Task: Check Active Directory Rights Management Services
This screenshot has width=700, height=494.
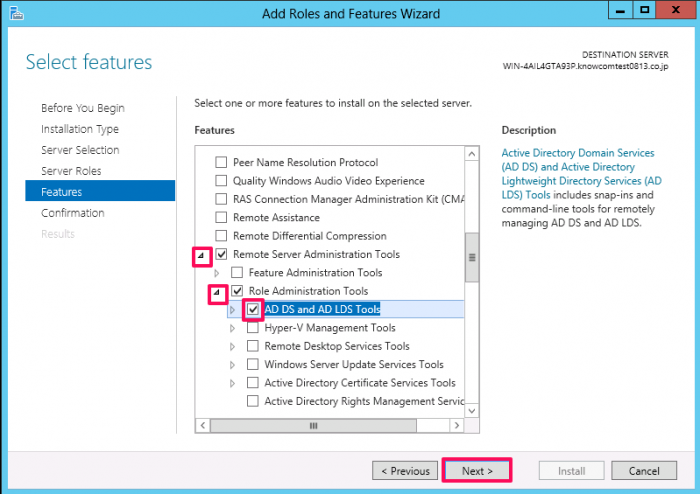Action: [x=253, y=401]
